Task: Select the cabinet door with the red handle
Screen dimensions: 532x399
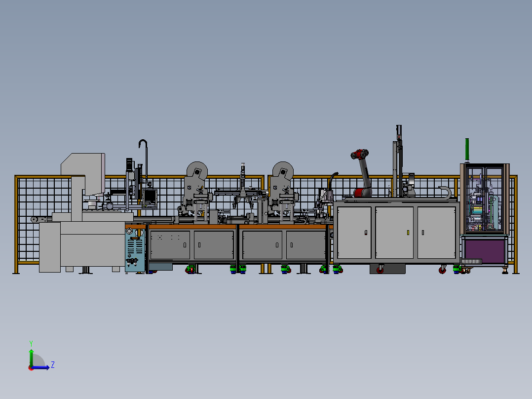Action: click(x=354, y=233)
